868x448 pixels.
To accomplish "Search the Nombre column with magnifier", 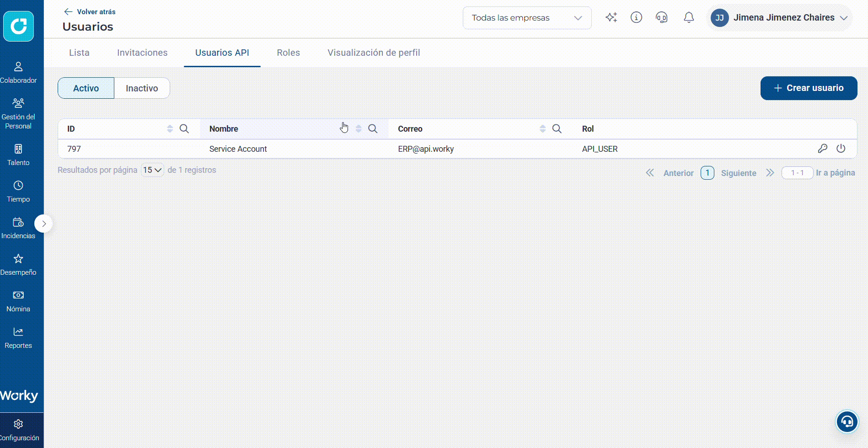I will pos(373,129).
